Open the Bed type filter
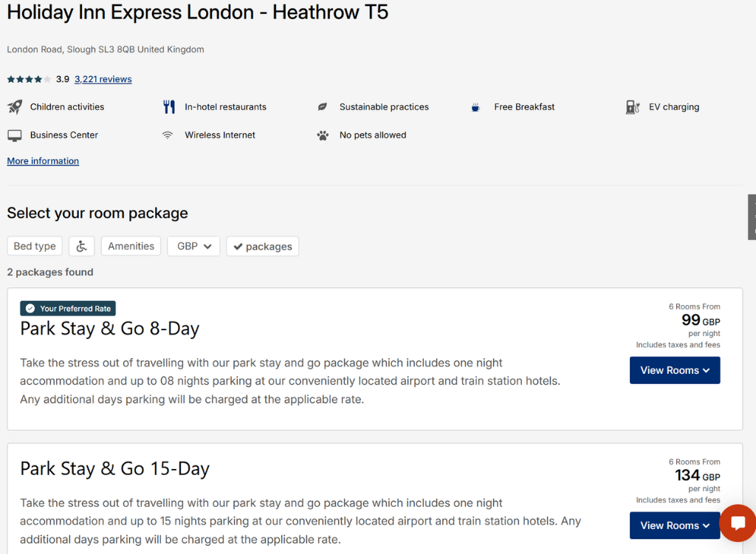Viewport: 756px width, 554px height. tap(35, 247)
